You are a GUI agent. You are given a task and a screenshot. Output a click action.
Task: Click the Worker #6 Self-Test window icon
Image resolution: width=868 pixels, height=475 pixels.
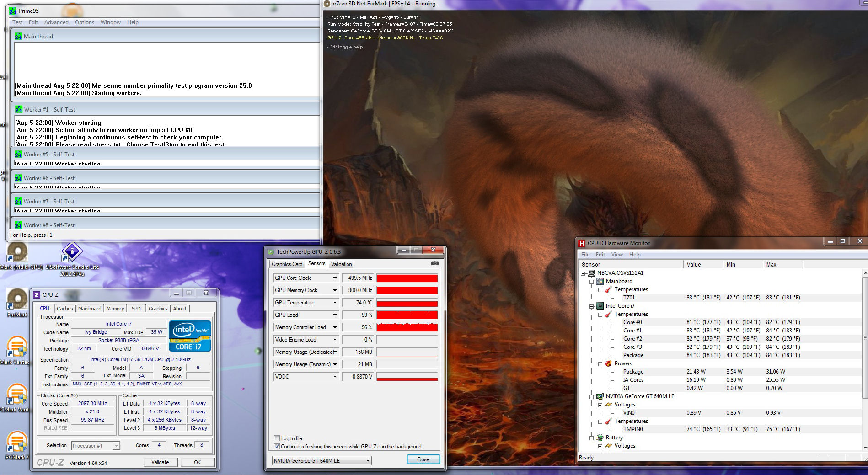tap(18, 178)
